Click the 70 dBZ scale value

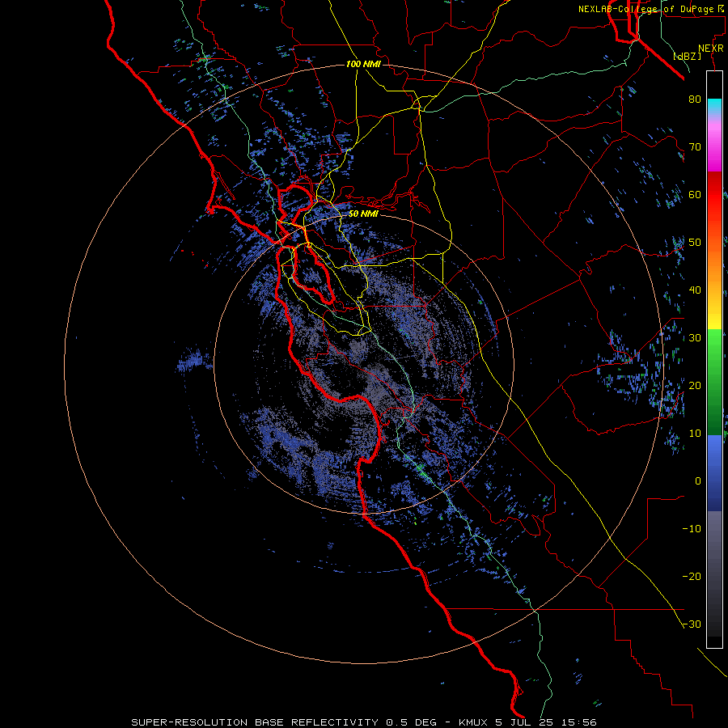tap(695, 146)
